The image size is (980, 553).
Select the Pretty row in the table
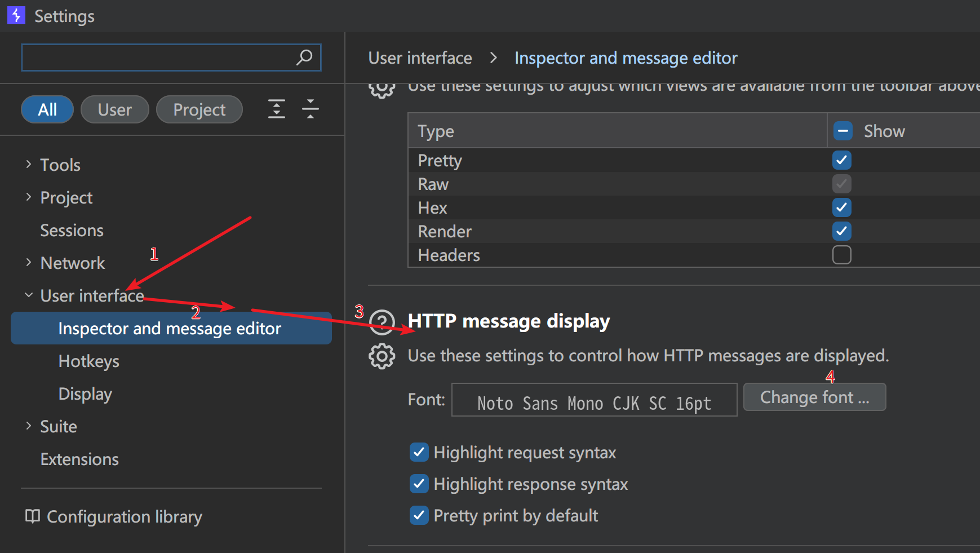pos(694,160)
